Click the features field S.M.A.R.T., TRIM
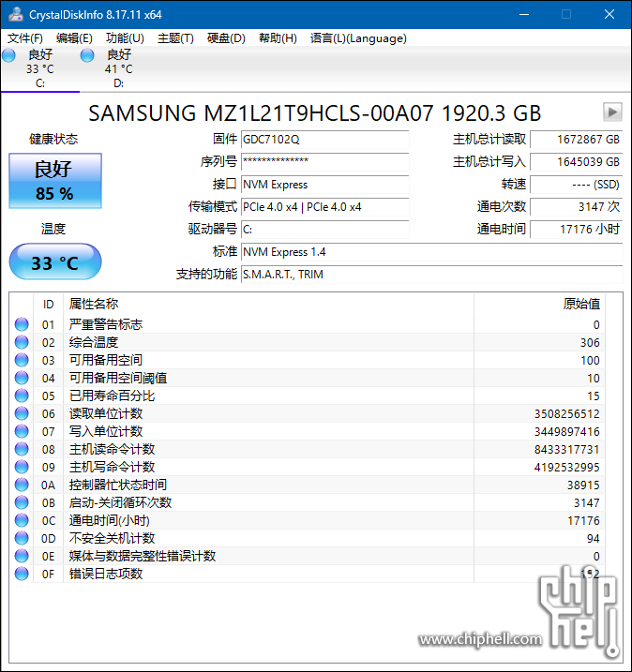This screenshot has width=632, height=672. point(431,275)
